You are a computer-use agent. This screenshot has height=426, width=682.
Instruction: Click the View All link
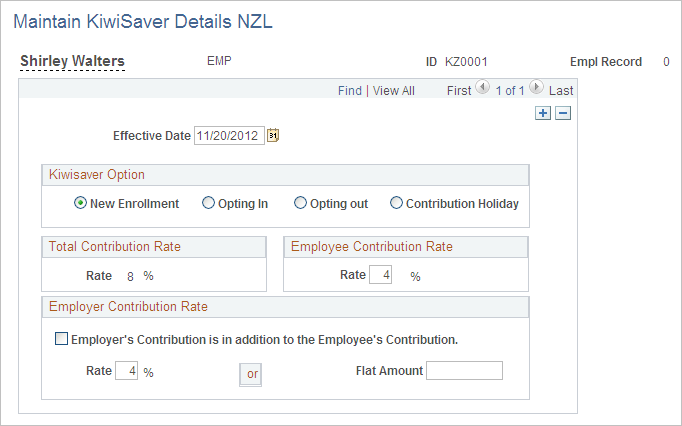pyautogui.click(x=394, y=91)
